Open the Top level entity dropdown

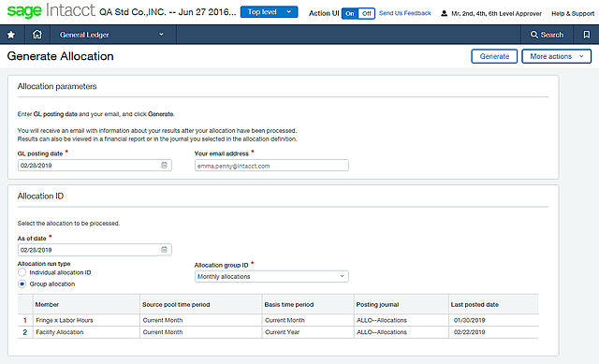point(269,12)
